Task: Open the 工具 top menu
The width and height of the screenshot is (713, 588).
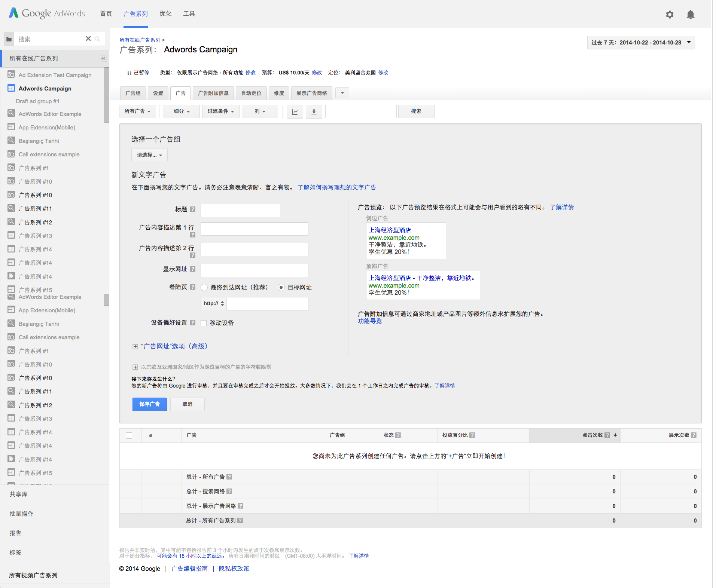Action: [x=189, y=14]
